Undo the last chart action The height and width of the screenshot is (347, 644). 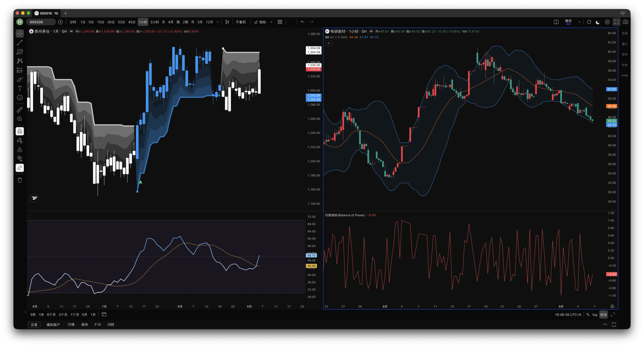(303, 22)
